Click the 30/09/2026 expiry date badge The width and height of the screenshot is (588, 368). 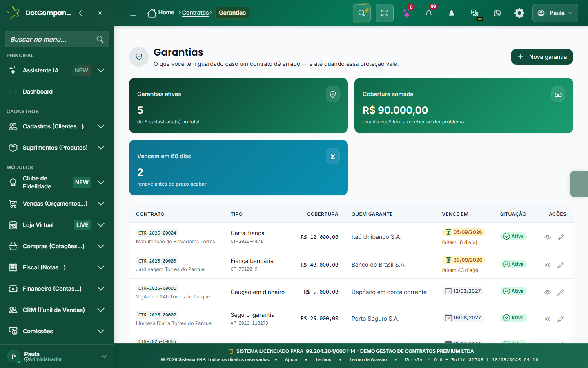(463, 260)
